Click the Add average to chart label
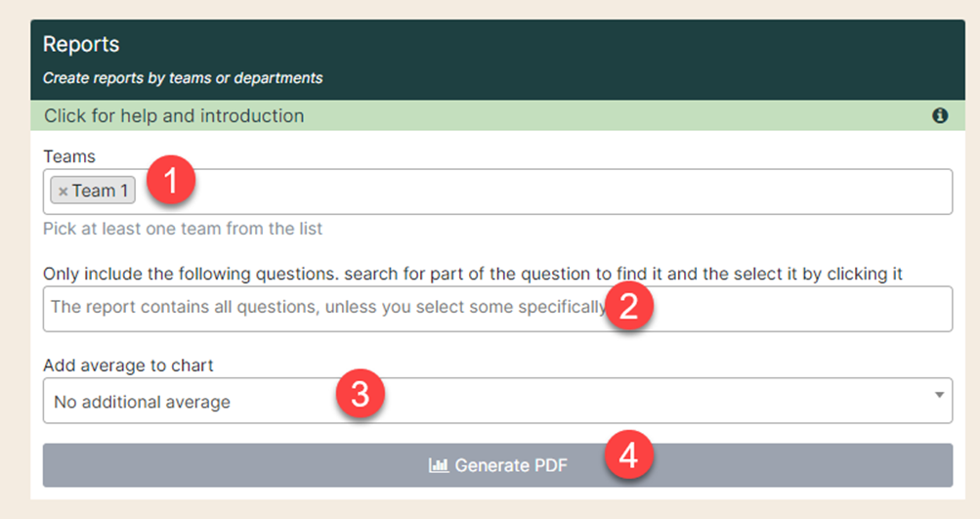The image size is (980, 519). (x=128, y=366)
